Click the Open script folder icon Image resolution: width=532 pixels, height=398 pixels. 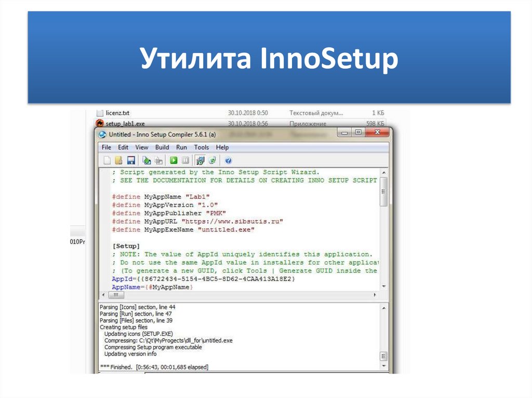coord(119,160)
